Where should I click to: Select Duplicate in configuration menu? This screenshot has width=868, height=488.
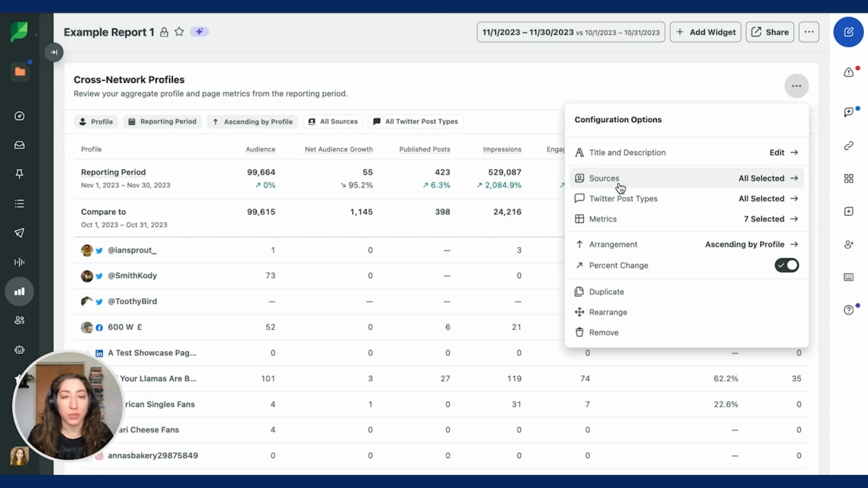click(x=606, y=292)
